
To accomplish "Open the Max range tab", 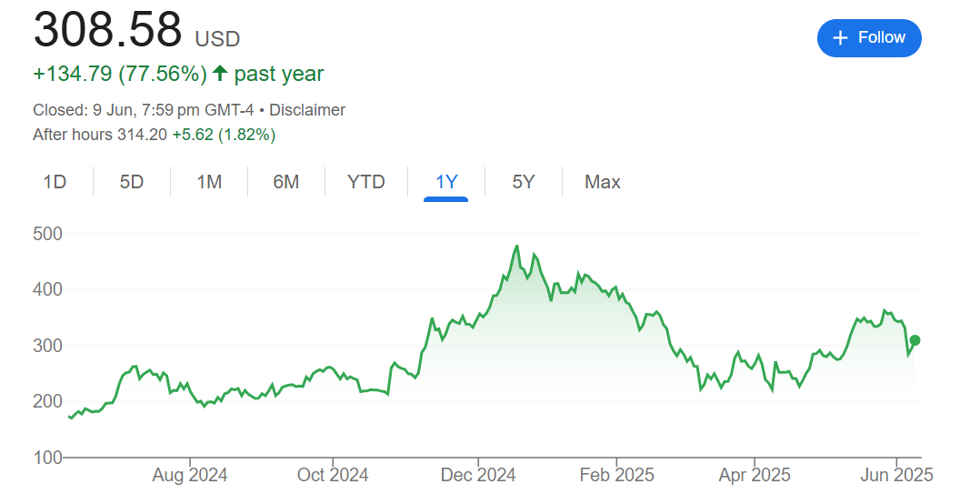I will pyautogui.click(x=603, y=182).
